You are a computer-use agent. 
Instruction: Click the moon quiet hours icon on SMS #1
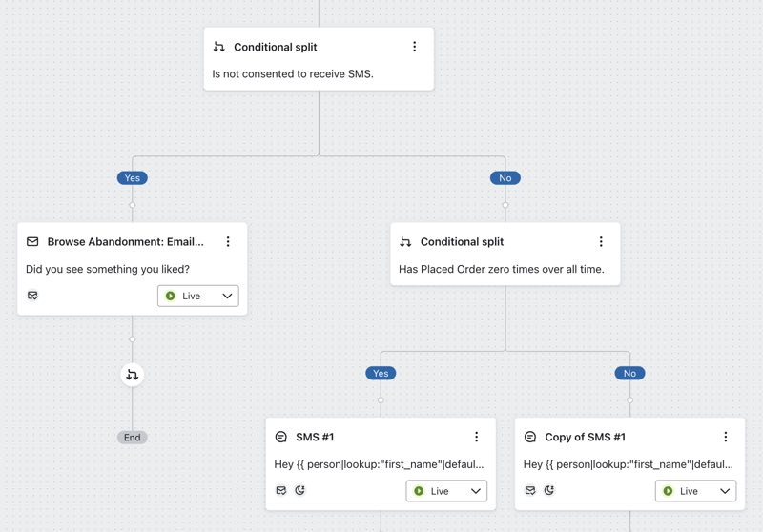pos(299,490)
